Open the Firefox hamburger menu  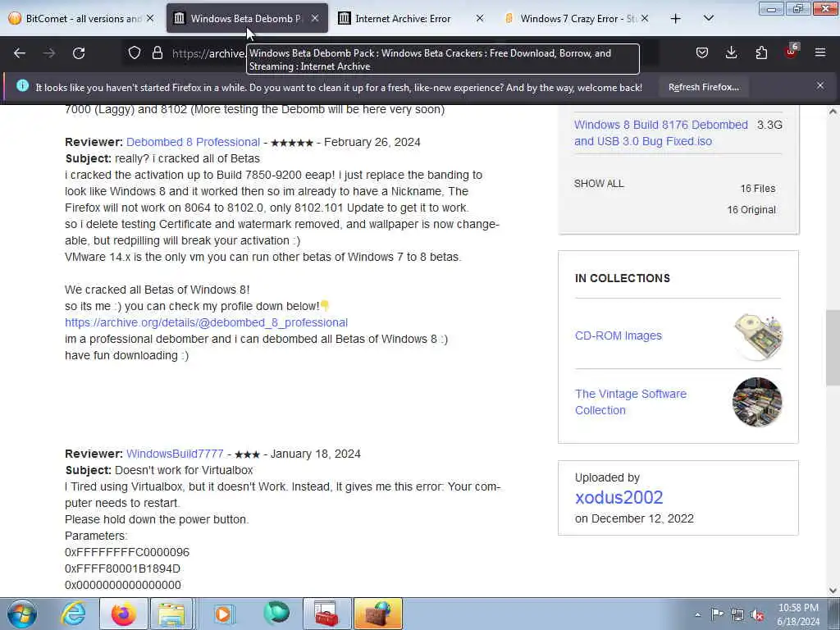tap(820, 52)
